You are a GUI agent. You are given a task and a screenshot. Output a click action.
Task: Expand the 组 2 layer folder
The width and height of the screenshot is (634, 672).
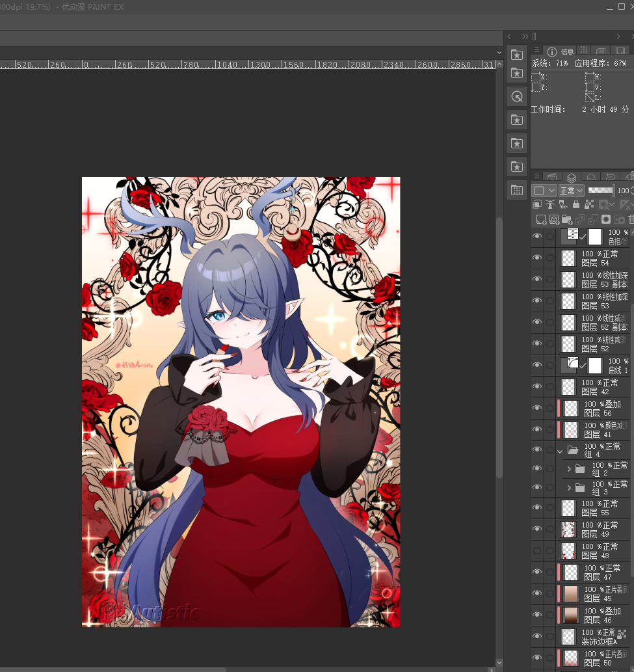569,469
